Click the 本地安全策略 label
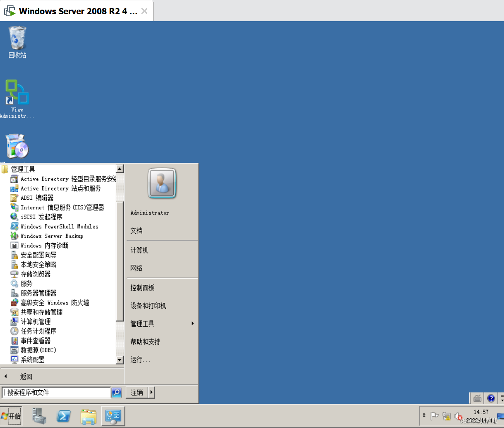This screenshot has width=504, height=428. [x=39, y=264]
